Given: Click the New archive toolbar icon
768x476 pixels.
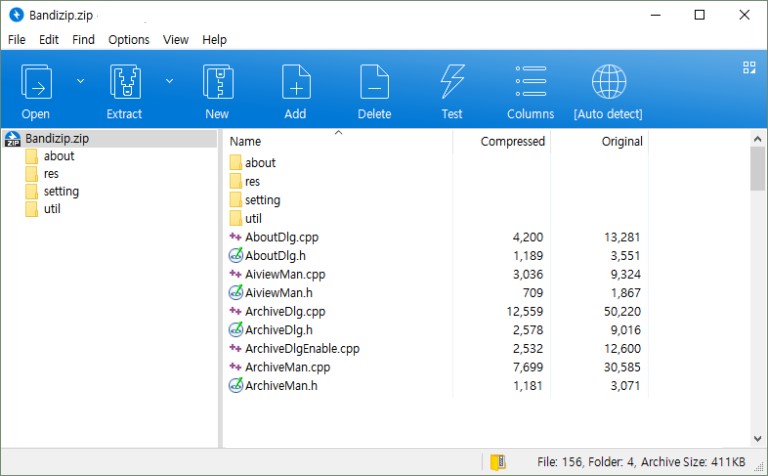Looking at the screenshot, I should 217,82.
